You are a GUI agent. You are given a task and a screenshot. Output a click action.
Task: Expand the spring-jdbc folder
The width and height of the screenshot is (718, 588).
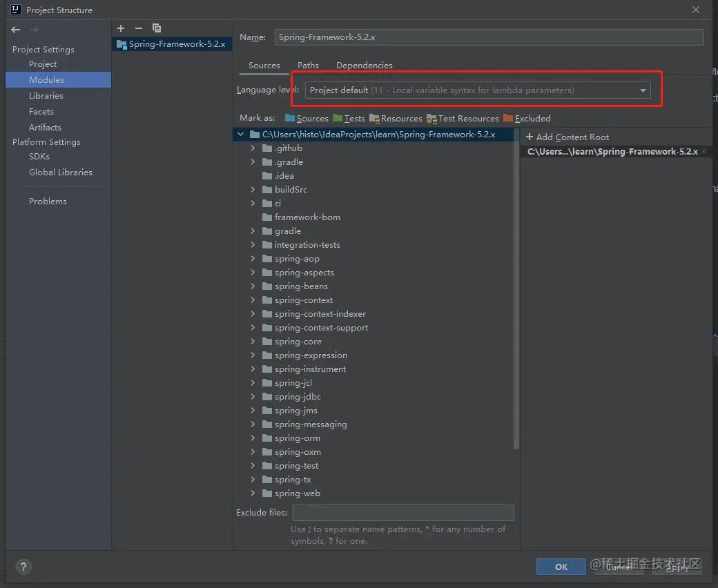point(253,397)
